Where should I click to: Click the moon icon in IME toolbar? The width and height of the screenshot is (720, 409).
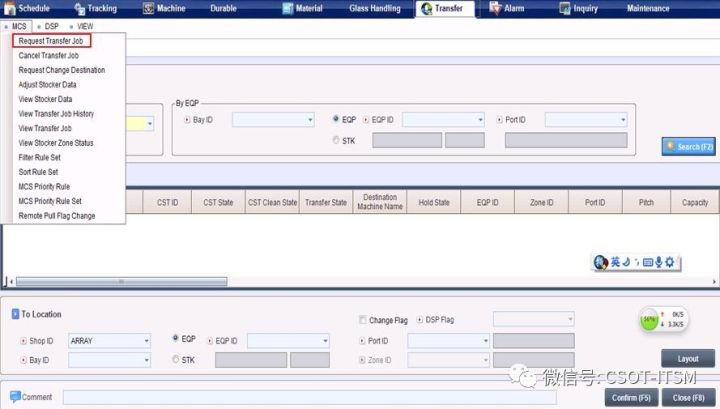click(626, 262)
